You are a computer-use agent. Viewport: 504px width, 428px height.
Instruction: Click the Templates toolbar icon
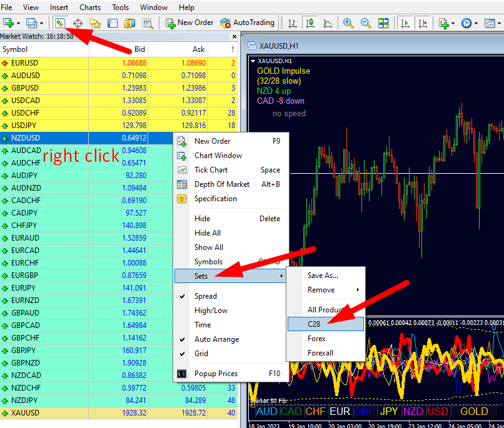[x=490, y=22]
